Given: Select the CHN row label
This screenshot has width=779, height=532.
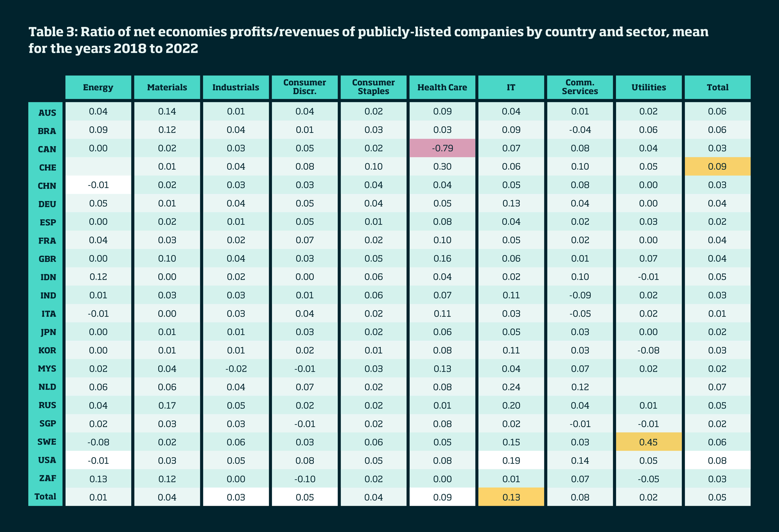Looking at the screenshot, I should [x=47, y=186].
